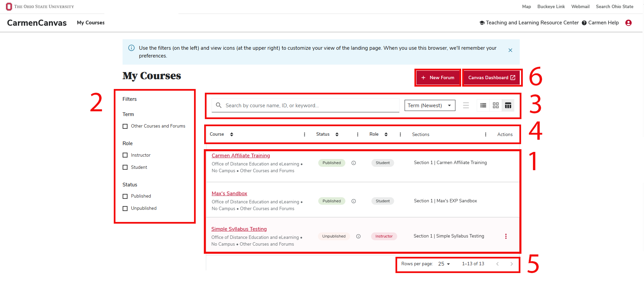Click the graduation cap Resource Center icon
Screen dimensions: 644x293
tap(482, 23)
